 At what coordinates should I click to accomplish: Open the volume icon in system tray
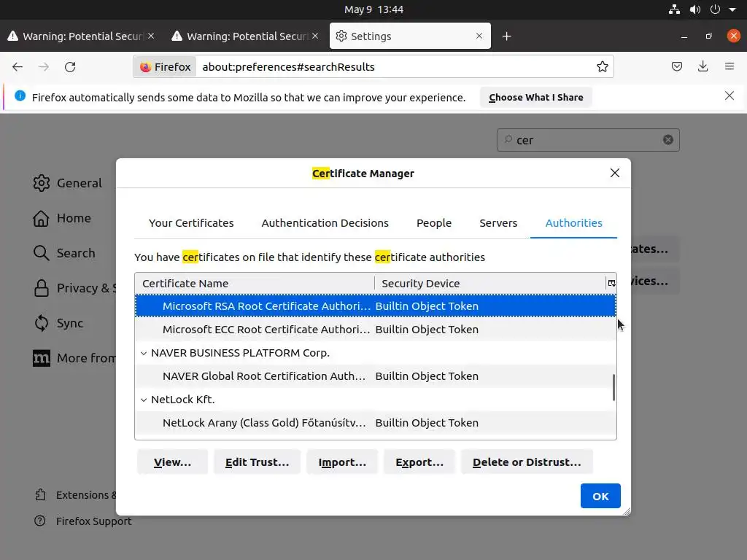pos(695,9)
